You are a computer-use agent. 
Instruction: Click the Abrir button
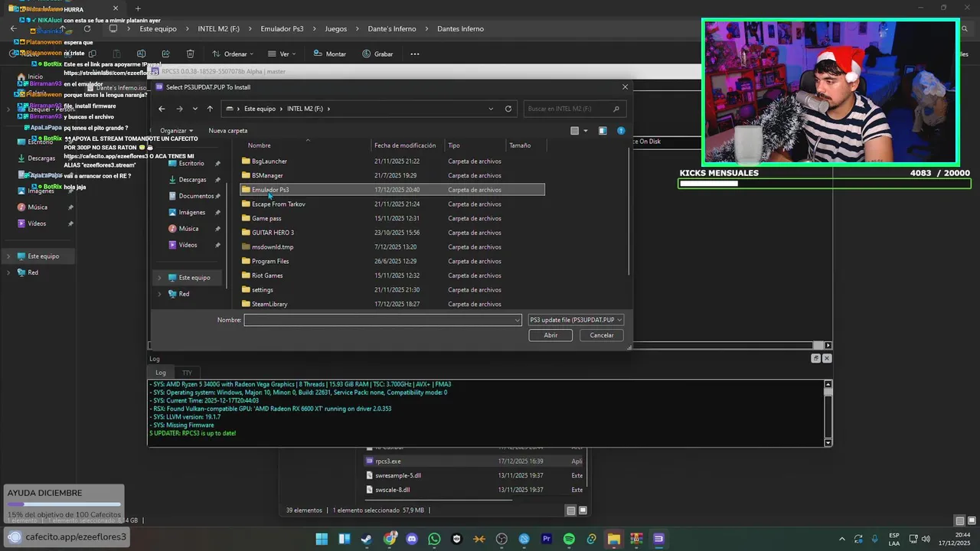pyautogui.click(x=550, y=335)
